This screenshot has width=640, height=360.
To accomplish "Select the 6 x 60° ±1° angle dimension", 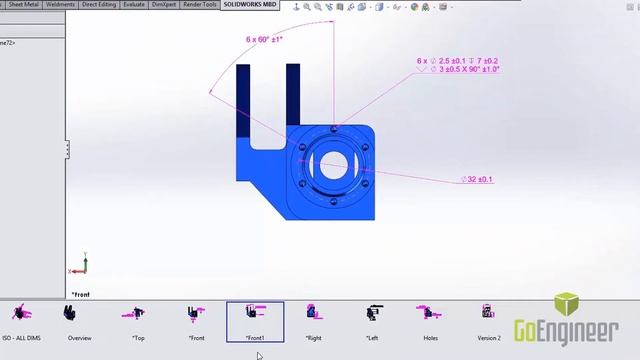I will coord(264,40).
